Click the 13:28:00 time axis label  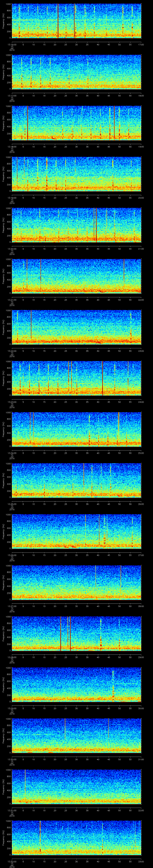12,657
